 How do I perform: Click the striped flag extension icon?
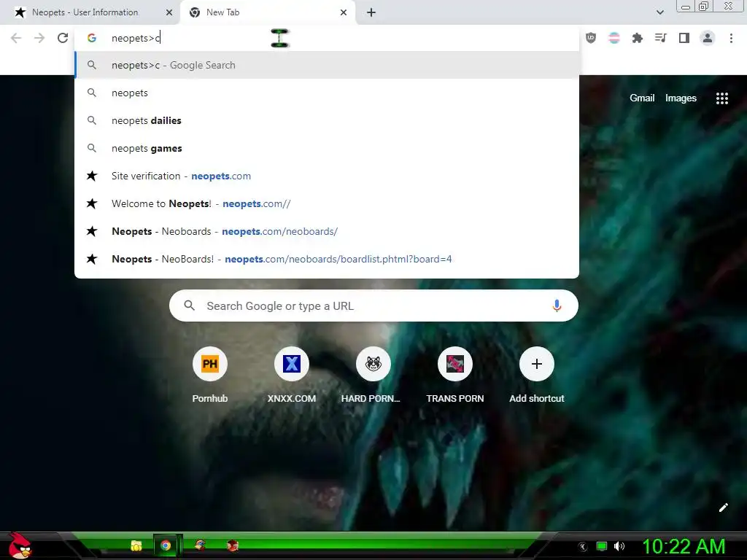pos(614,38)
